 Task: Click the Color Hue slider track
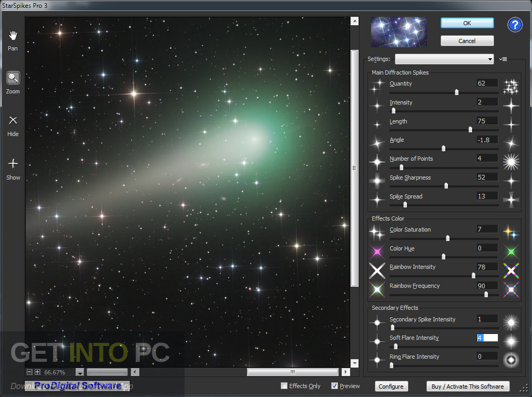(x=444, y=257)
